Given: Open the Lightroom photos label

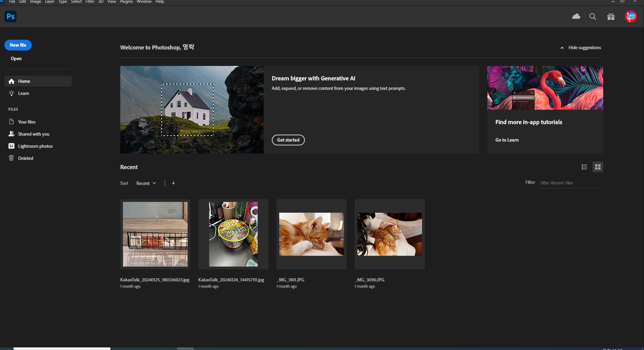Looking at the screenshot, I should point(35,146).
